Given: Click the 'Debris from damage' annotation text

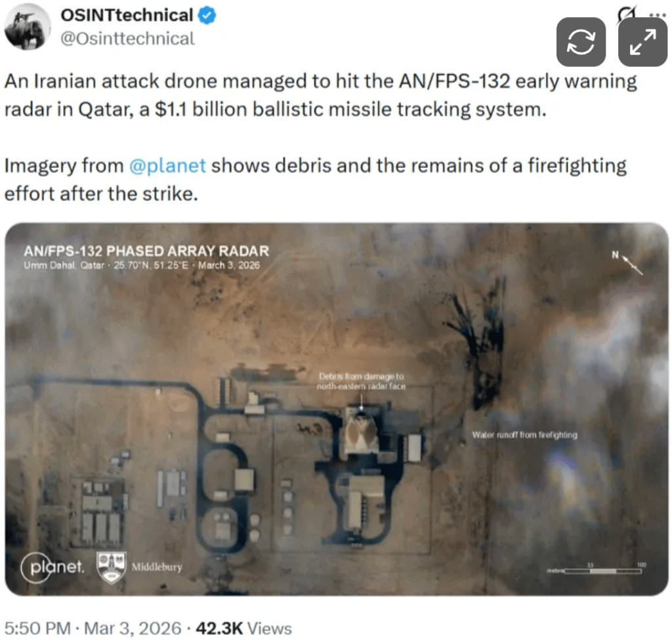Looking at the screenshot, I should (361, 381).
